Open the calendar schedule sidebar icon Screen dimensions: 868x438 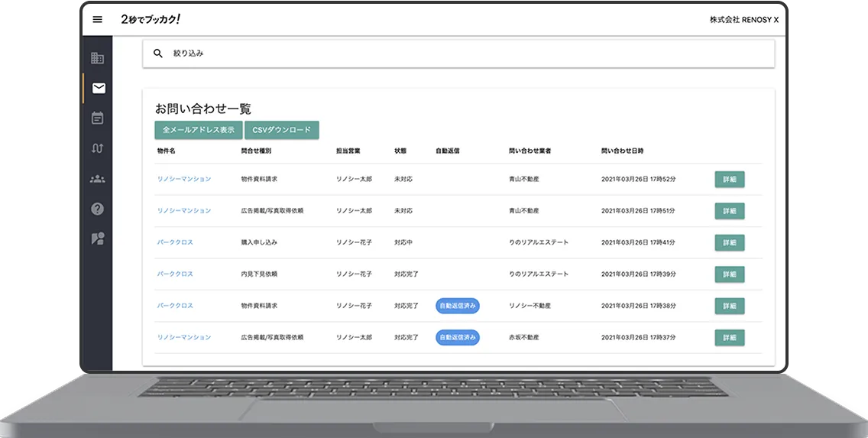(98, 118)
